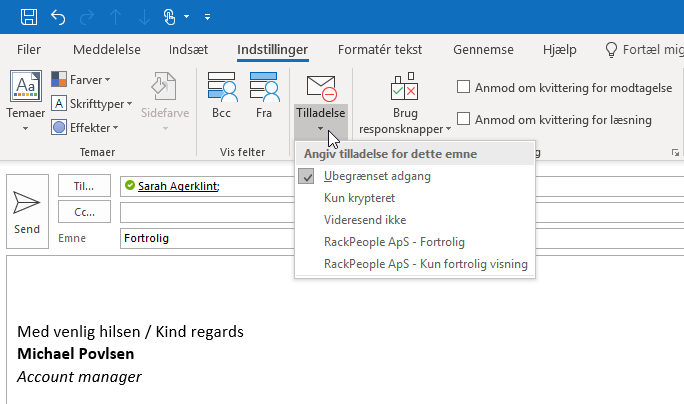The width and height of the screenshot is (684, 404).
Task: Enable Anmod om kvittering for modtagelse
Action: click(x=464, y=87)
